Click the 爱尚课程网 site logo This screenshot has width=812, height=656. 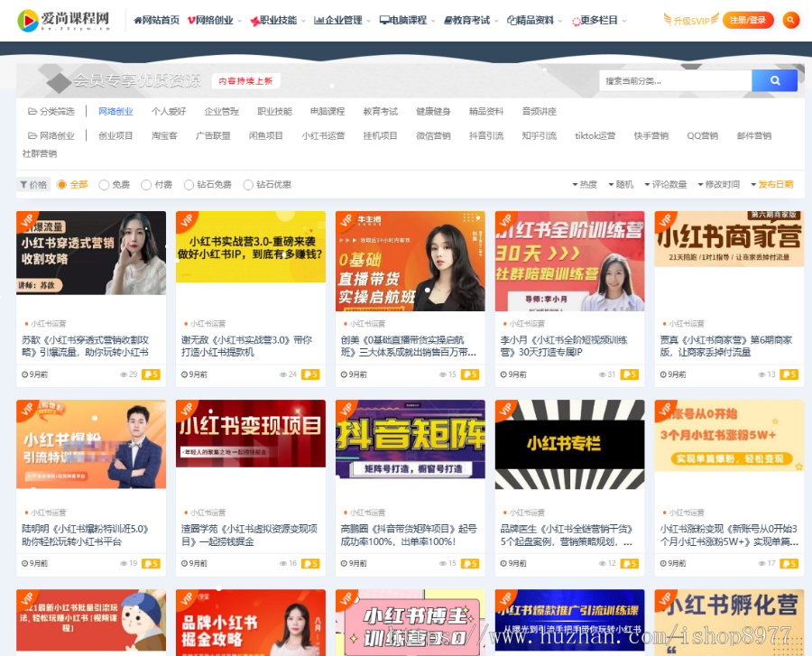tap(64, 20)
